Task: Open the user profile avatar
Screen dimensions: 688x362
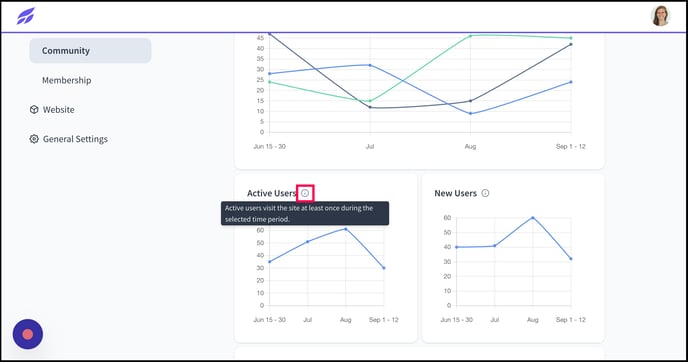Action: click(x=660, y=16)
